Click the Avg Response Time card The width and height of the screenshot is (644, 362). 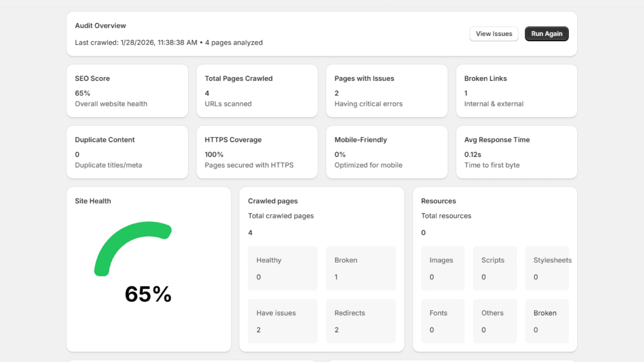[516, 152]
